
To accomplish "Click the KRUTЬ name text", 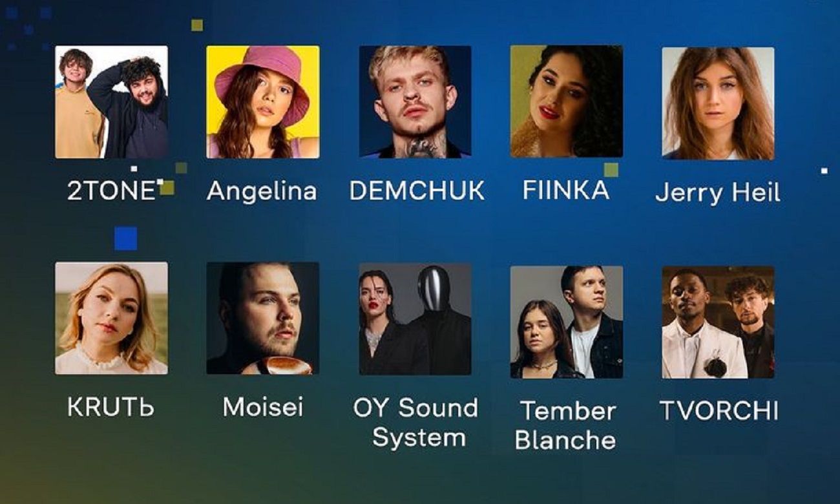I will [x=110, y=407].
